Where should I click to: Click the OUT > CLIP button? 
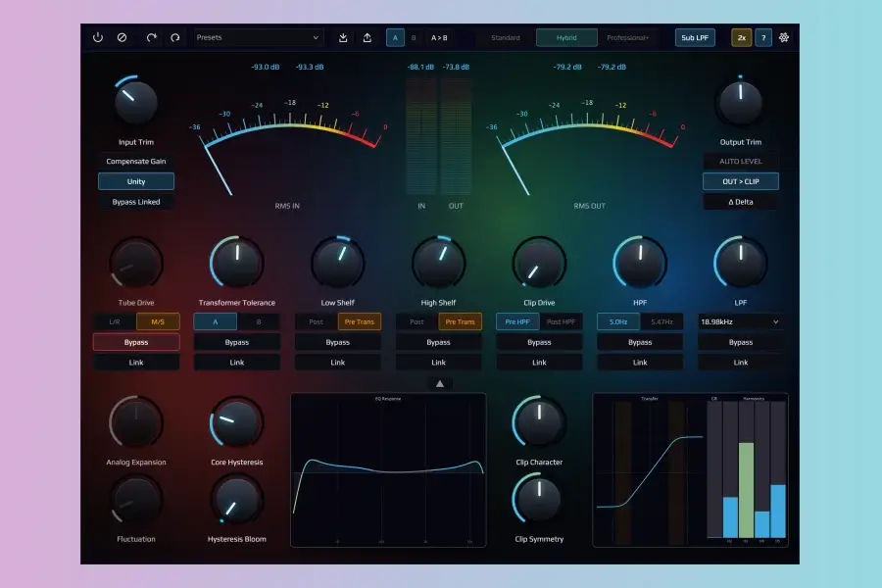tap(741, 181)
